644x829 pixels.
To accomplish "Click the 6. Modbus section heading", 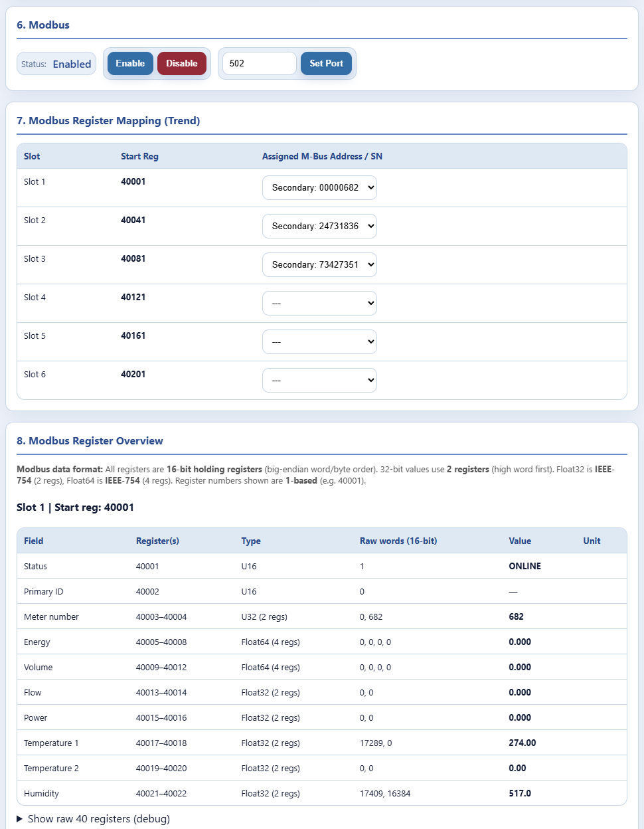I will point(43,25).
